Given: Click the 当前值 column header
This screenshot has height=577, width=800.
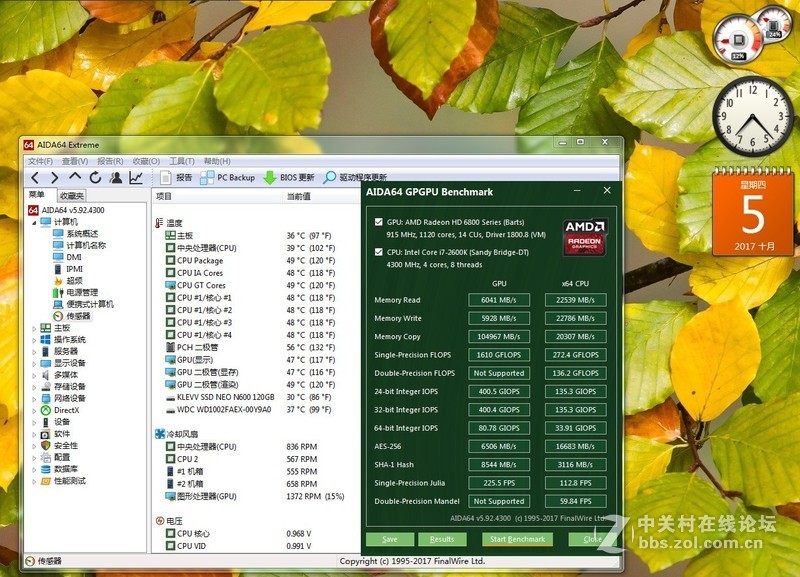Looking at the screenshot, I should click(322, 196).
